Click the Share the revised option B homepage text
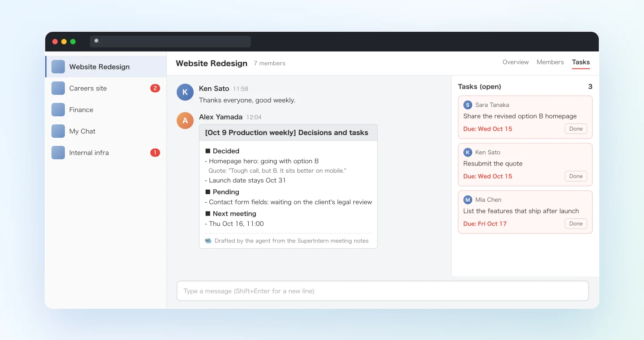 520,116
